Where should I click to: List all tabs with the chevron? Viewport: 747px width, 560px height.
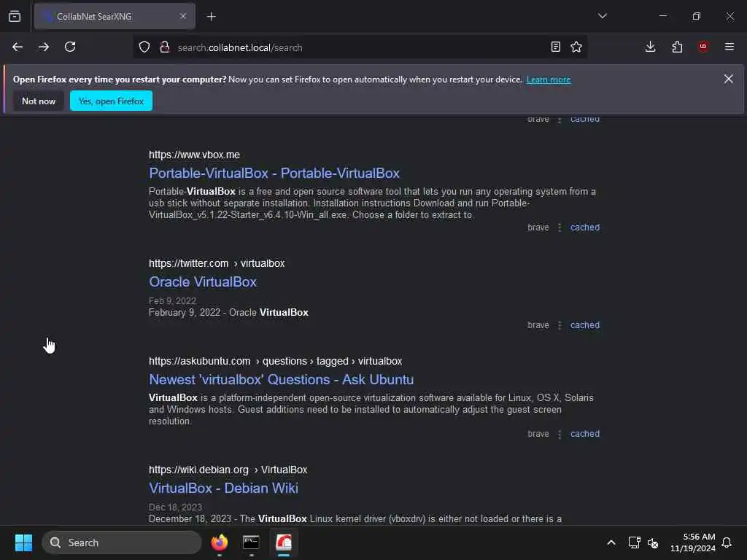pos(603,16)
